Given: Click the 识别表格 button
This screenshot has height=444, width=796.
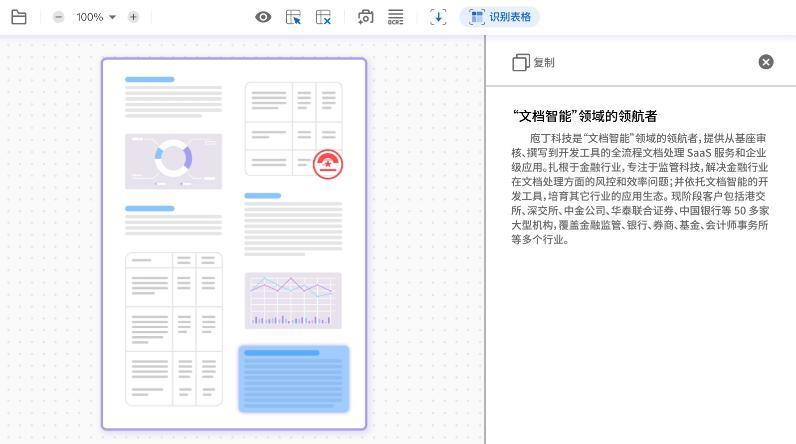Looking at the screenshot, I should pyautogui.click(x=499, y=17).
